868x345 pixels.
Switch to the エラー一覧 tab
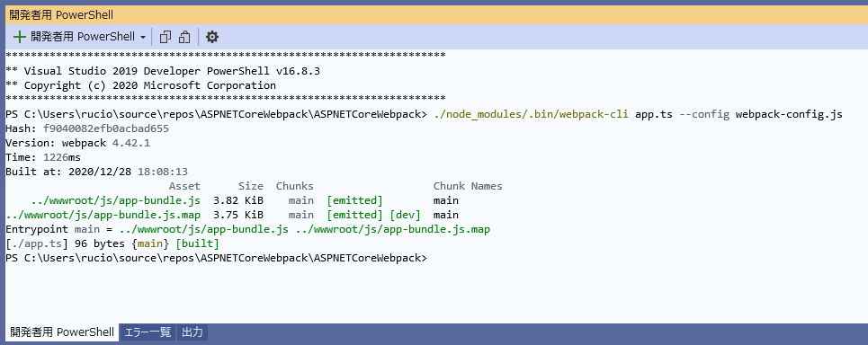point(148,332)
